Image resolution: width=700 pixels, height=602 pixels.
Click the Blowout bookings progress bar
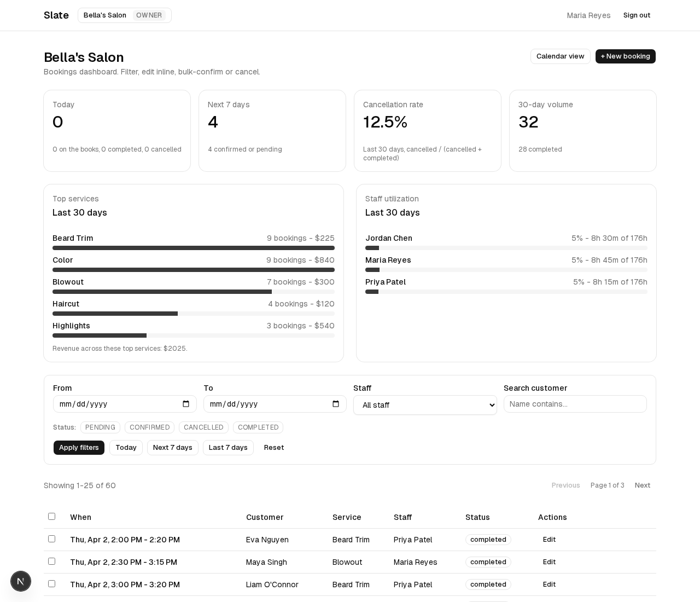194,292
